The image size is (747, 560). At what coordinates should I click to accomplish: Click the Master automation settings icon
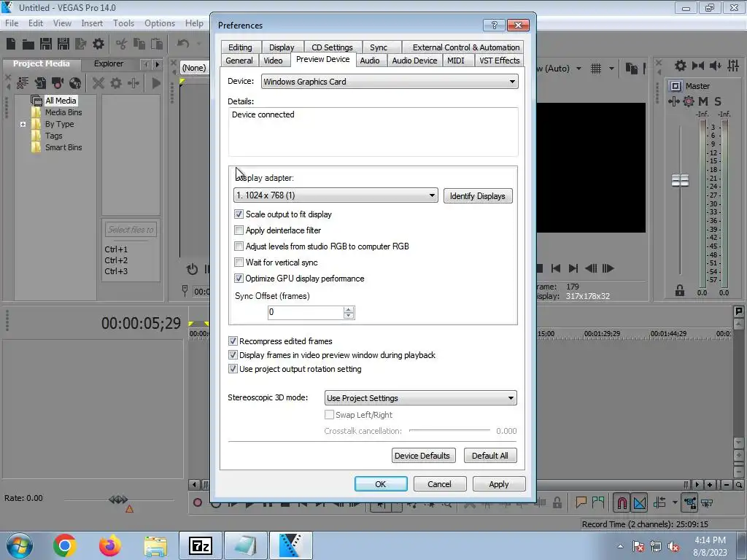pyautogui.click(x=689, y=101)
